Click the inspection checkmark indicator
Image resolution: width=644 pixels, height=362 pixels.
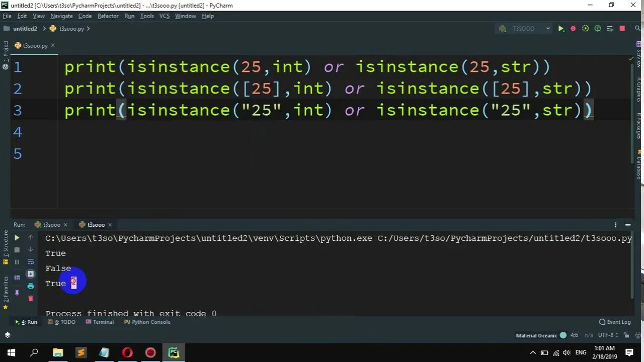click(631, 58)
